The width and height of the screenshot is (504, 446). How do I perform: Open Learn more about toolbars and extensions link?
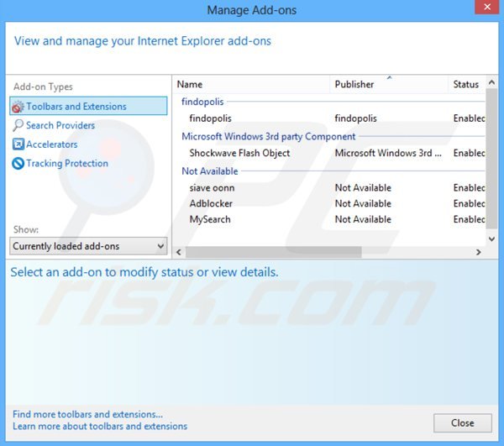tap(100, 426)
